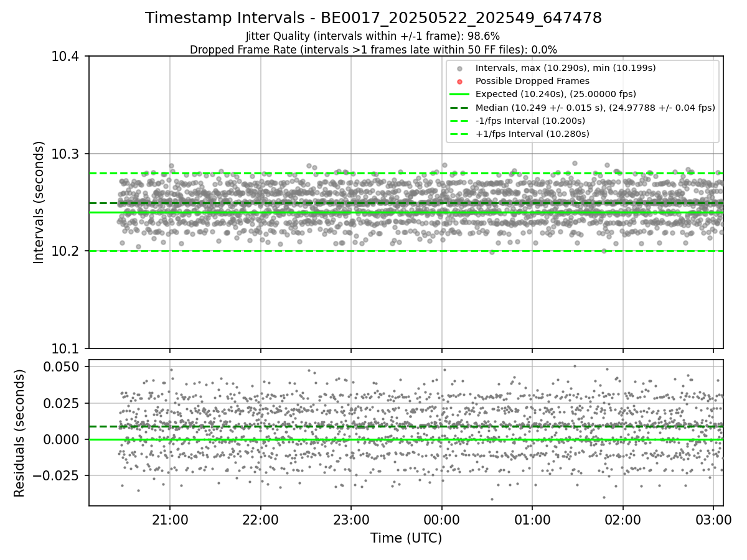Select legend entry starting with 'Median (10.249'
The height and width of the screenshot is (560, 747).
tap(595, 108)
